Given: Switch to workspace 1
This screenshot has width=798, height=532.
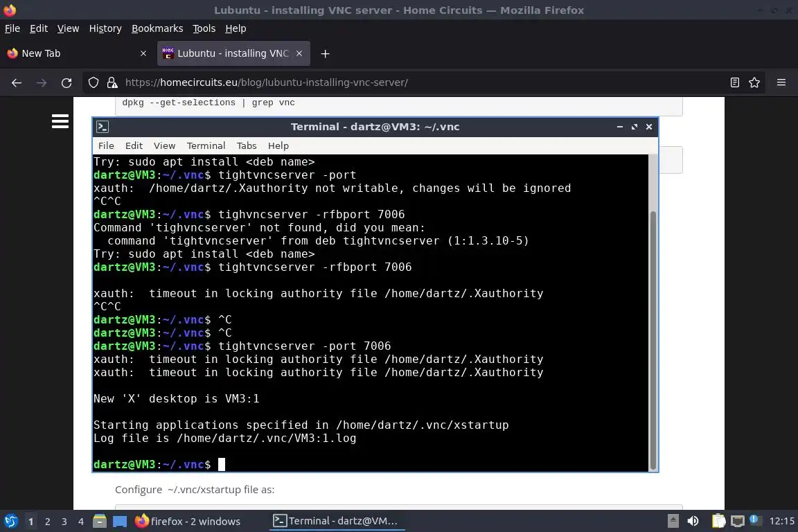Looking at the screenshot, I should pyautogui.click(x=30, y=522).
